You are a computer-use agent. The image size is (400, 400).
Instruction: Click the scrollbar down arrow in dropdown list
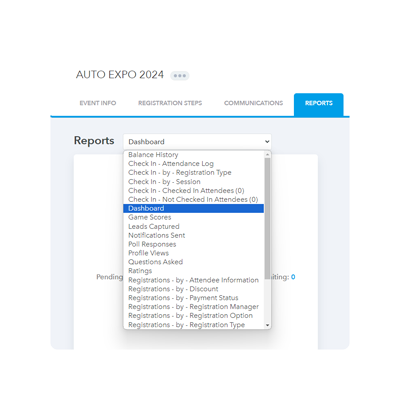pos(267,325)
